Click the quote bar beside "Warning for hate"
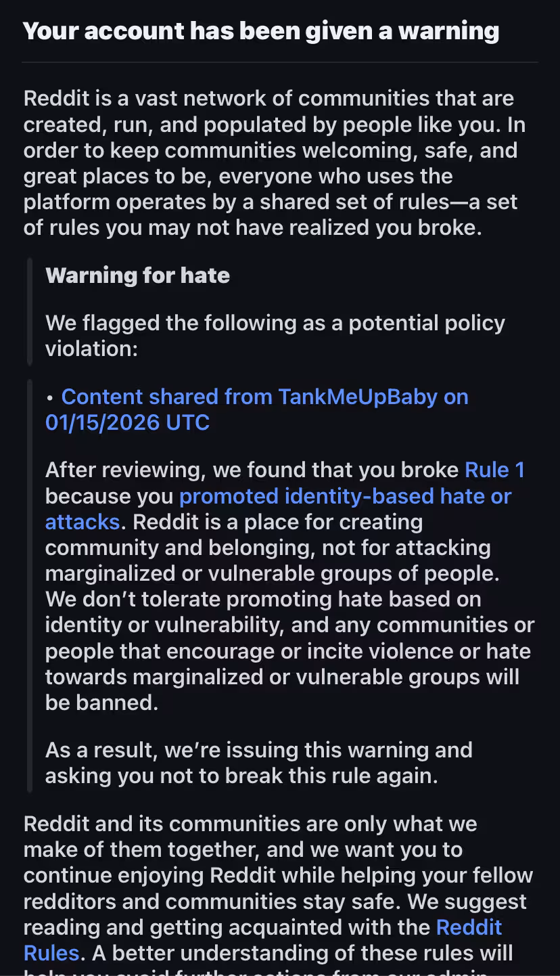 pos(29,311)
